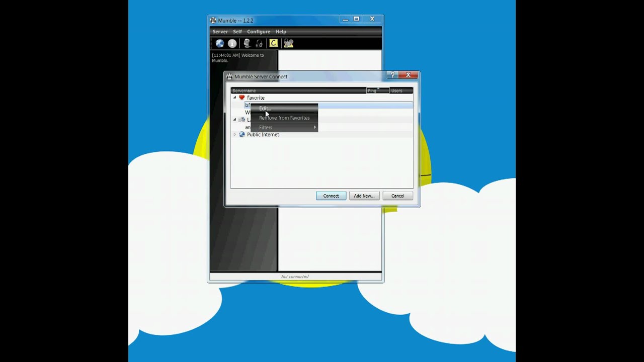Toggle the headphones deafen icon

259,44
